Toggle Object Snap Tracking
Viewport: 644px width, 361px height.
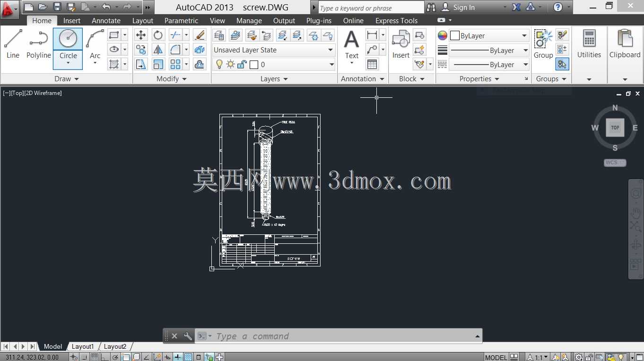click(x=147, y=357)
